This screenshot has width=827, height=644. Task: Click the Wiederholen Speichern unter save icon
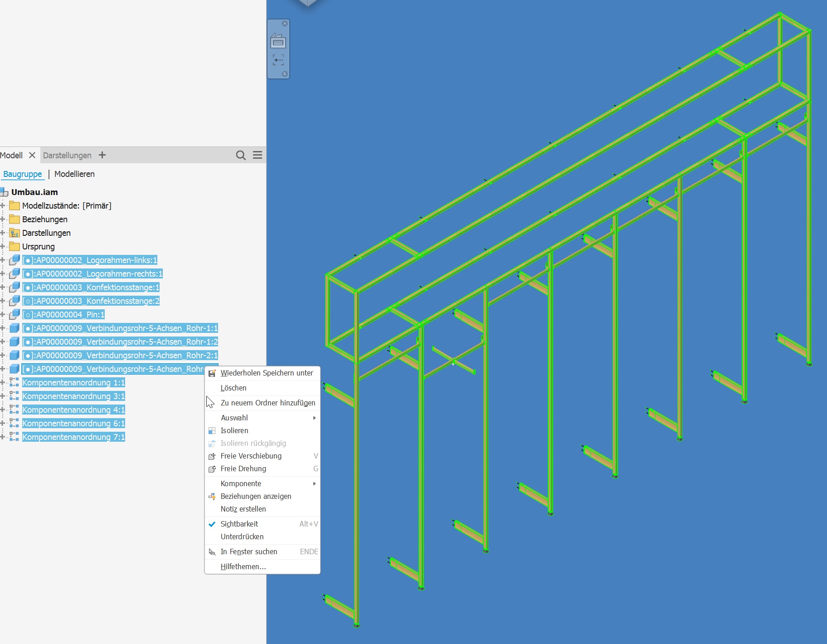pyautogui.click(x=213, y=373)
